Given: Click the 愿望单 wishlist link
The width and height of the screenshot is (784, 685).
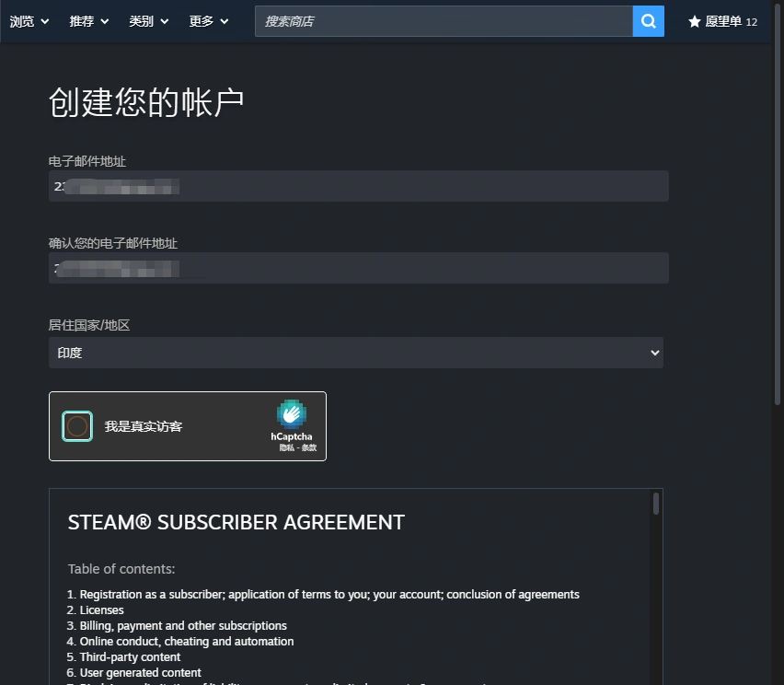Looking at the screenshot, I should (x=722, y=21).
